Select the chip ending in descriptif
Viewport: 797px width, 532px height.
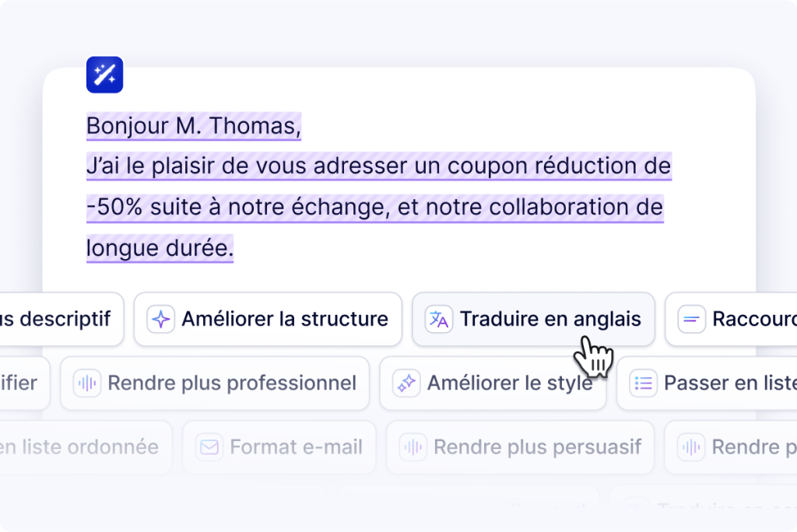pos(58,319)
